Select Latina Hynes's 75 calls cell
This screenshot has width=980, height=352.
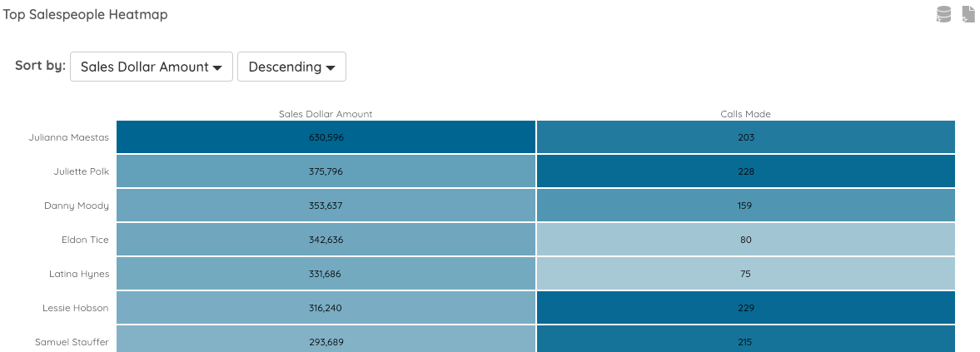pos(745,274)
